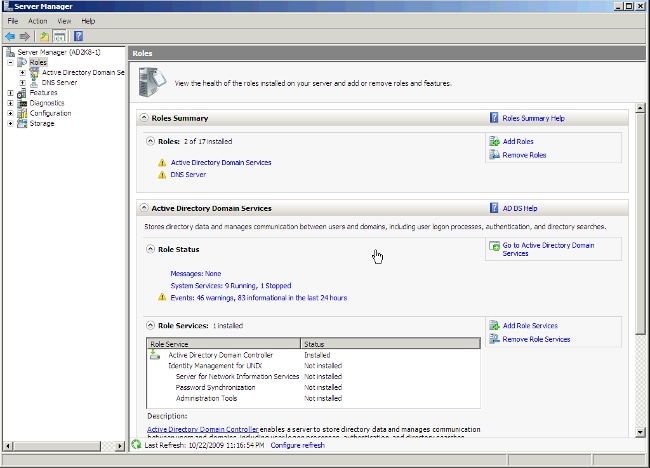Click the blue Help toolbar icon
This screenshot has width=650, height=468.
78,36
